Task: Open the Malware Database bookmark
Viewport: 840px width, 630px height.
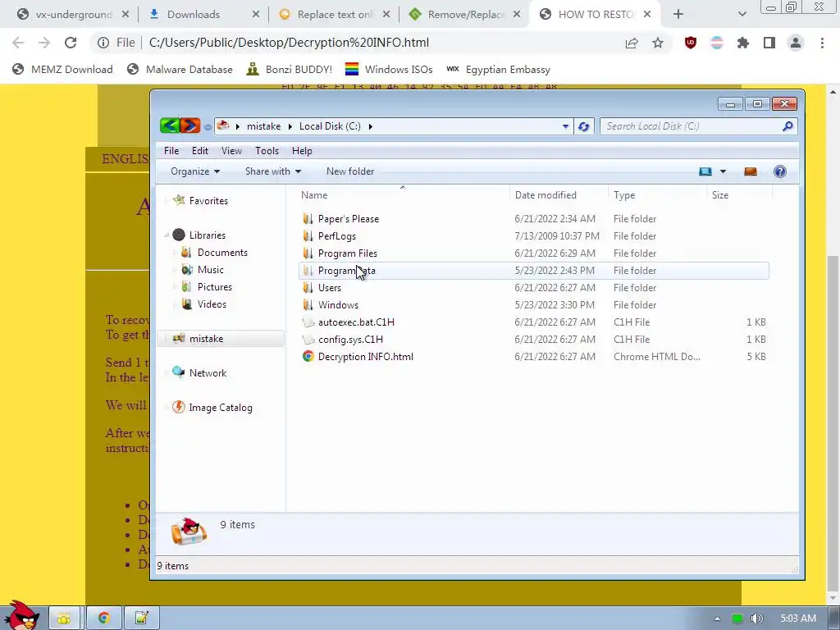Action: [x=180, y=69]
